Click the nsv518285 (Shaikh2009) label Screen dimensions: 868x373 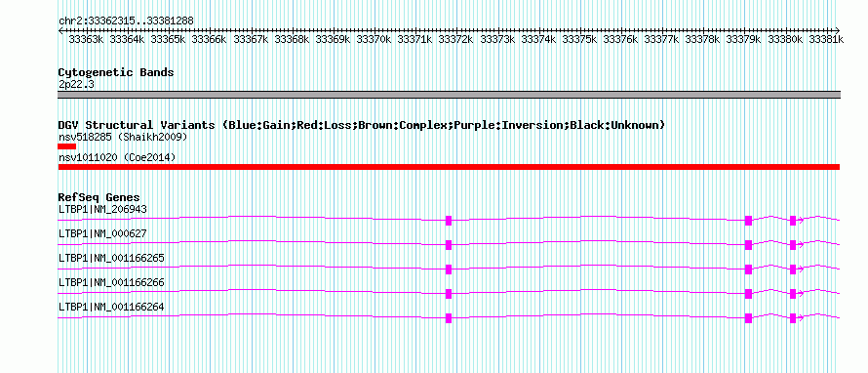(x=123, y=137)
